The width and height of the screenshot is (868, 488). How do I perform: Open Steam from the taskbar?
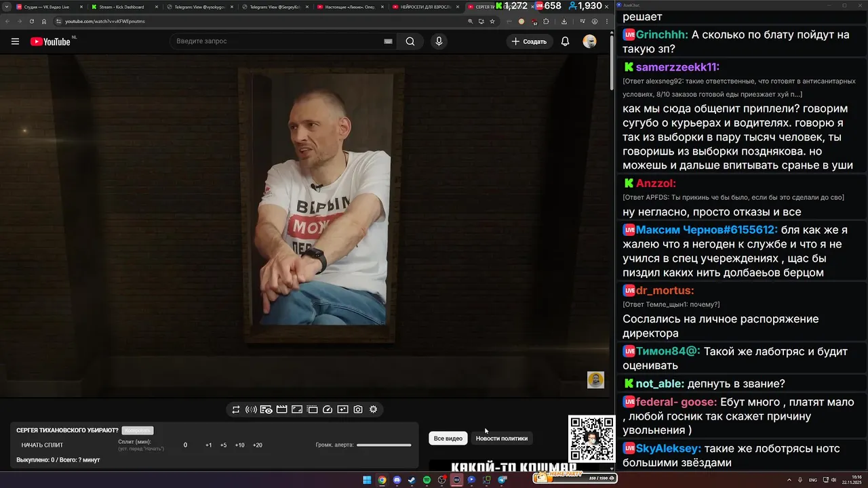click(412, 480)
